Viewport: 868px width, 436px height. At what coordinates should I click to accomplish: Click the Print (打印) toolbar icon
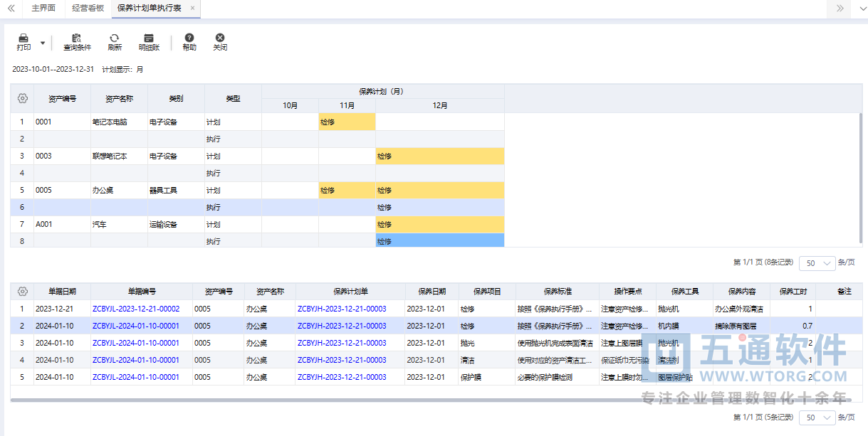pos(23,42)
